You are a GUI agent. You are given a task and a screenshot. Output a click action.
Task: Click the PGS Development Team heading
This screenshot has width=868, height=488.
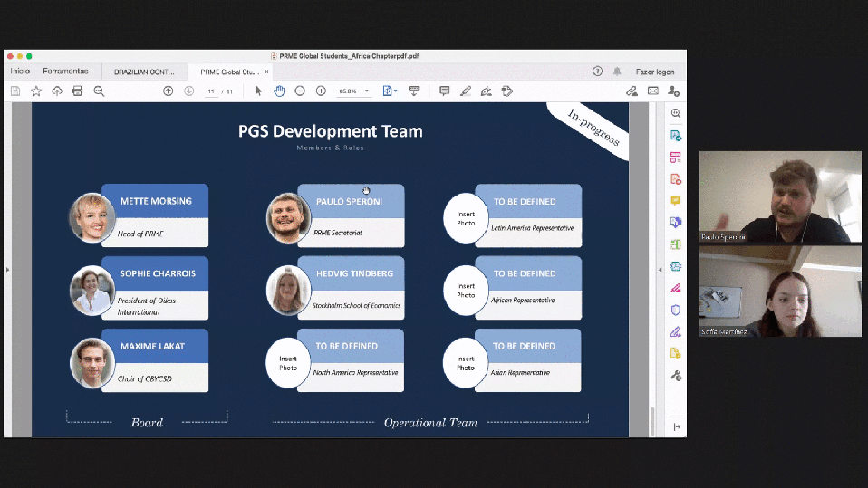tap(331, 131)
